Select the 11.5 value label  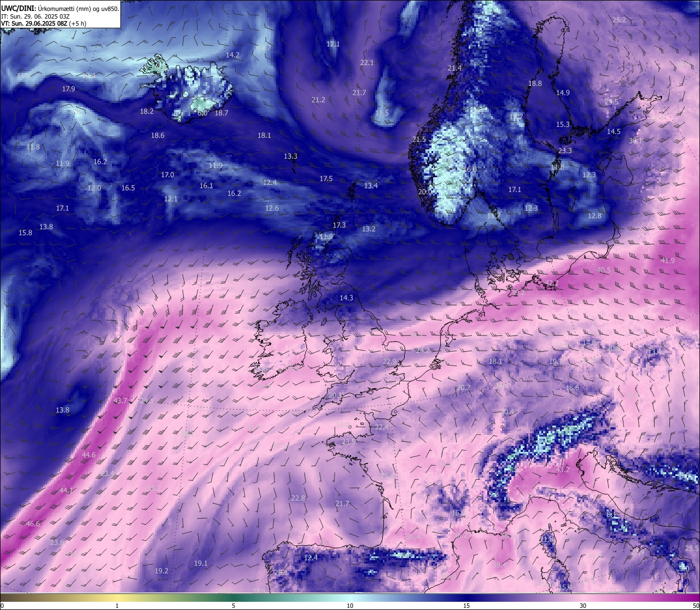tap(382, 113)
